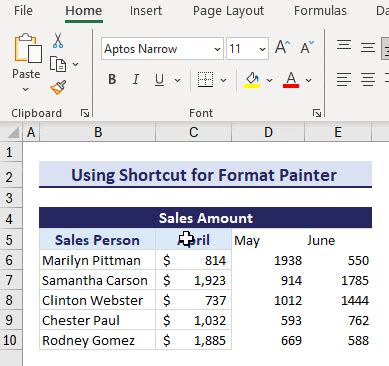This screenshot has width=389, height=366.
Task: Click the April value $ 1,923
Action: 193,280
